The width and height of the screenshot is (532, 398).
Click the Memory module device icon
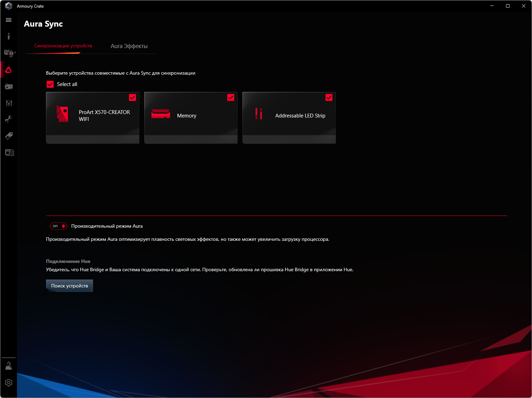click(161, 114)
